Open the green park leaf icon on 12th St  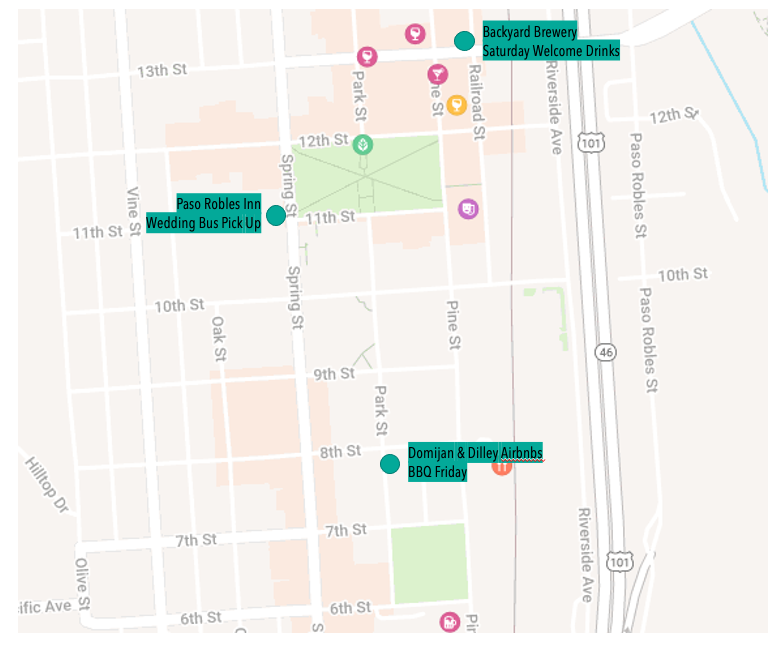tap(362, 144)
